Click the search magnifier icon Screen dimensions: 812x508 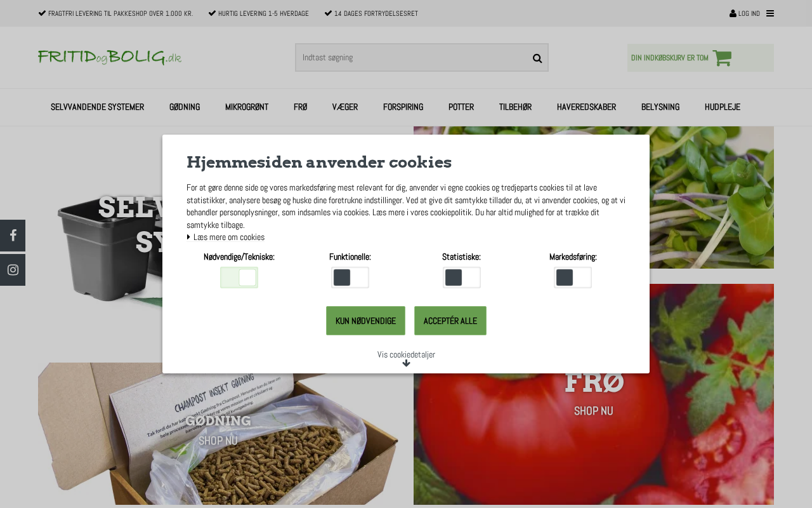pyautogui.click(x=537, y=58)
